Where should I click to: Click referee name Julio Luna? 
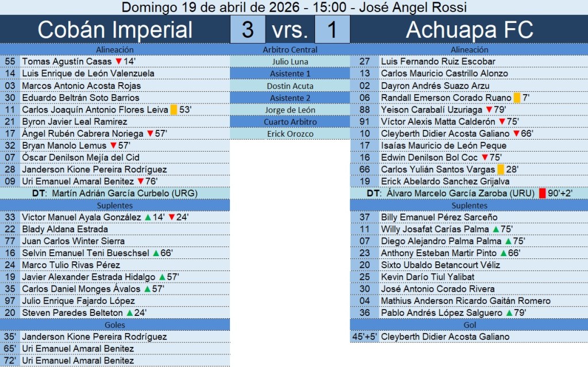pos(290,62)
